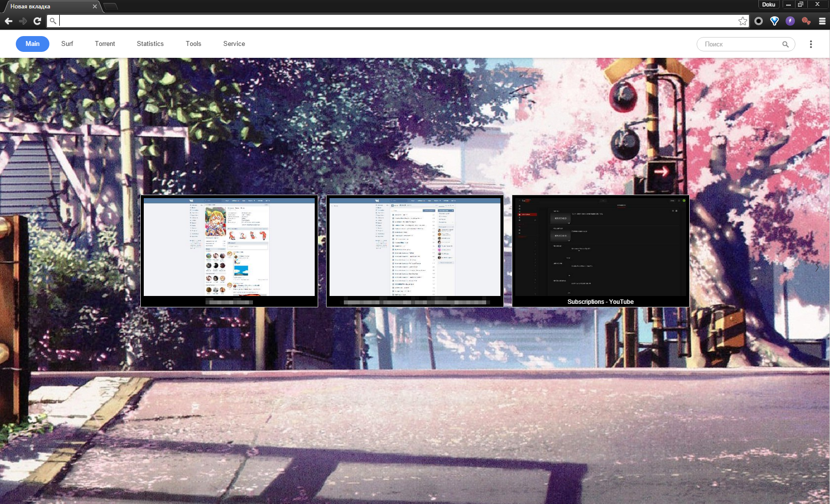This screenshot has width=830, height=504.
Task: Open a new browser tab
Action: tap(111, 6)
